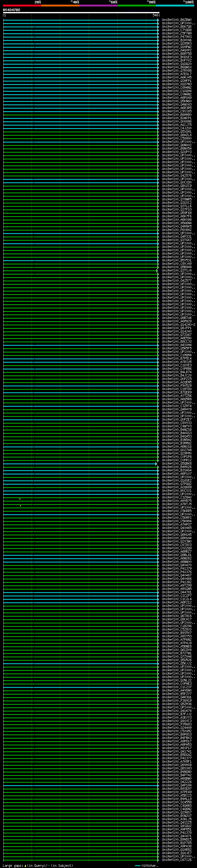Select hit label UniRef100_B7QER9
The image size is (197, 868).
[x=177, y=392]
